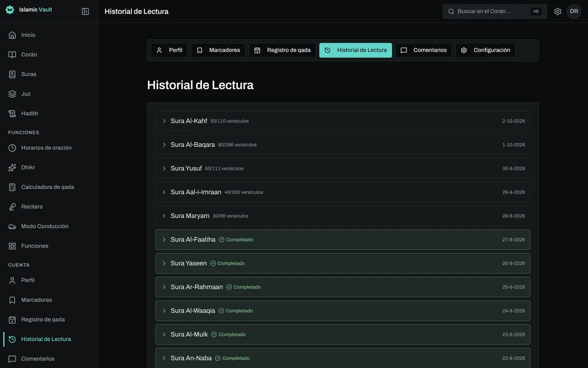Switch to the Perfil tab
The image size is (588, 368).
click(x=169, y=50)
